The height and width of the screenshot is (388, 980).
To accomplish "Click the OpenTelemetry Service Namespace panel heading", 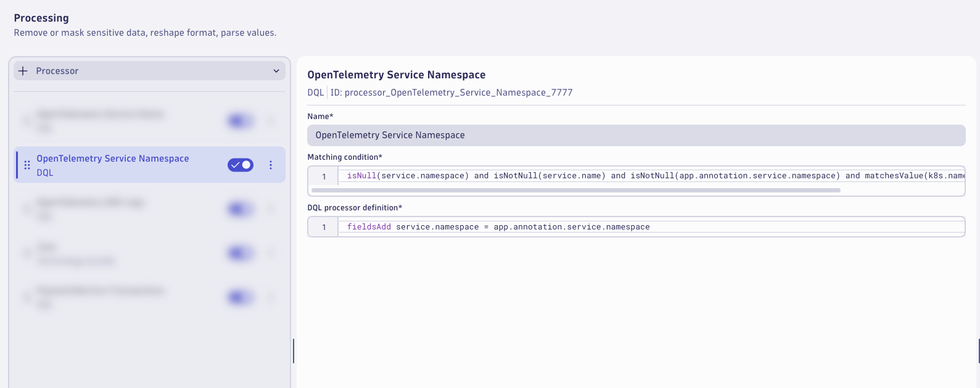I will 397,75.
